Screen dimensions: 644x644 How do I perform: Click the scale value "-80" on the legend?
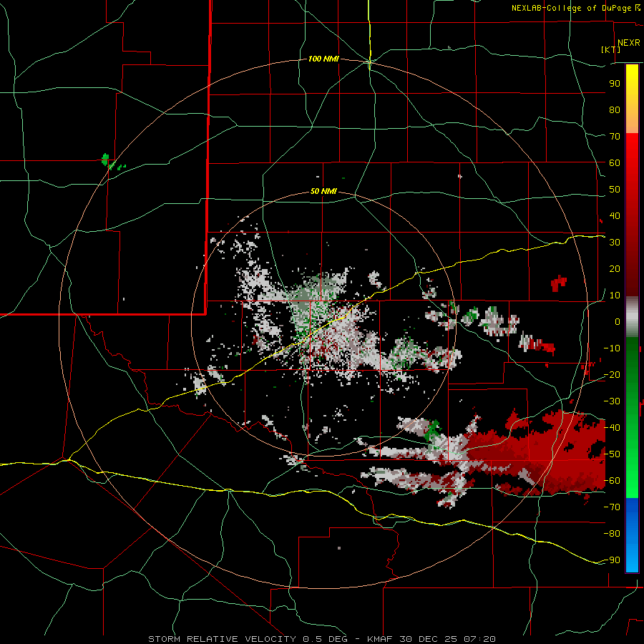(612, 534)
